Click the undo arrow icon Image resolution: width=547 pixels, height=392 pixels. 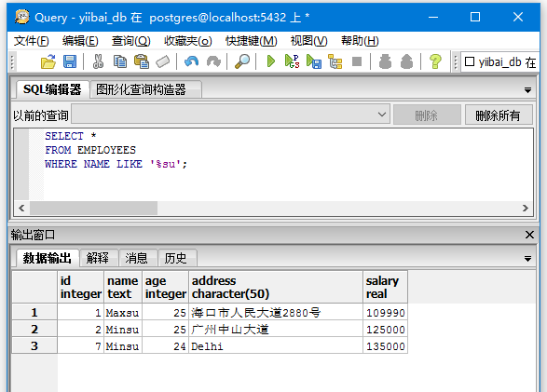pos(192,61)
